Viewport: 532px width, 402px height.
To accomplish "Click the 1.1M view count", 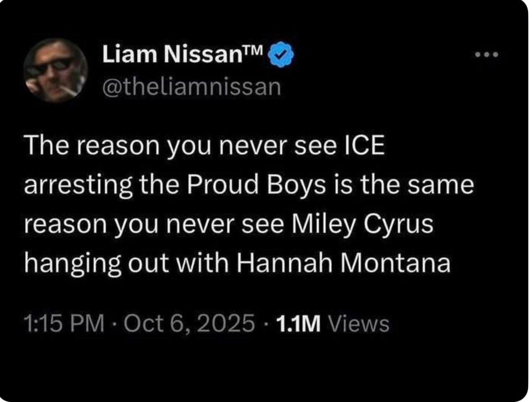I will 298,323.
